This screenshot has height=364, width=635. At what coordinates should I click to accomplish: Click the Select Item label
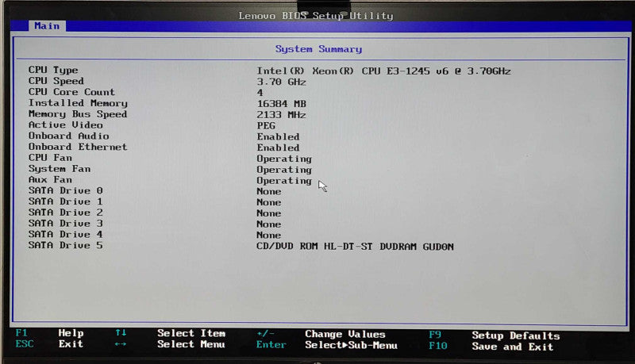click(x=191, y=333)
